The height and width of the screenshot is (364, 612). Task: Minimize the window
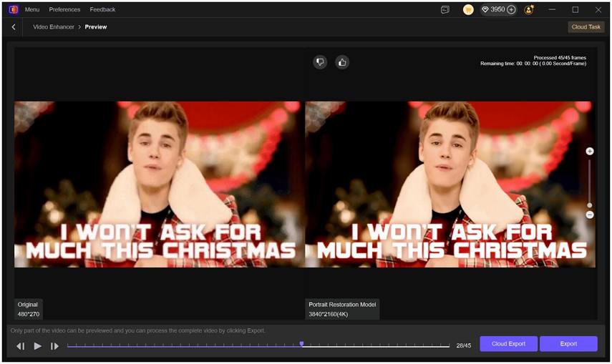[x=552, y=9]
